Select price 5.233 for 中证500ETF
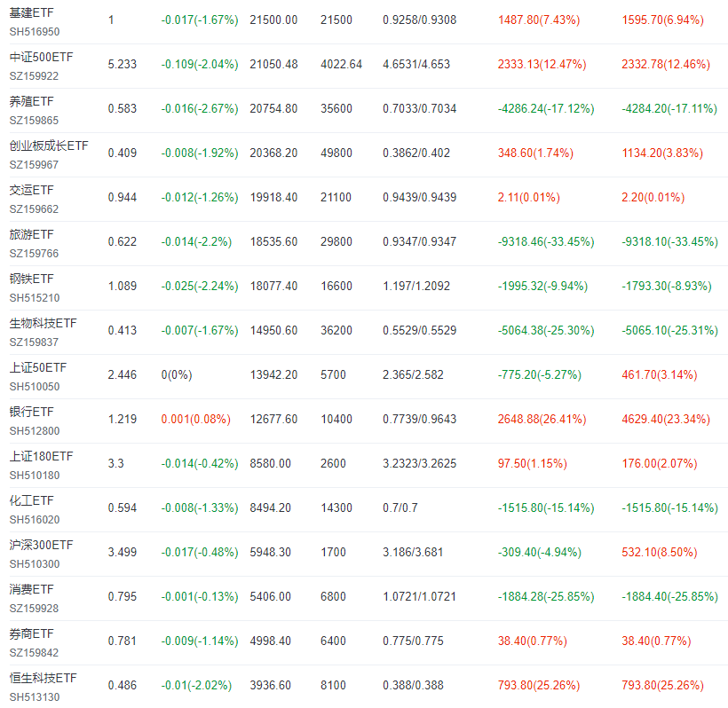The image size is (728, 708). [123, 64]
